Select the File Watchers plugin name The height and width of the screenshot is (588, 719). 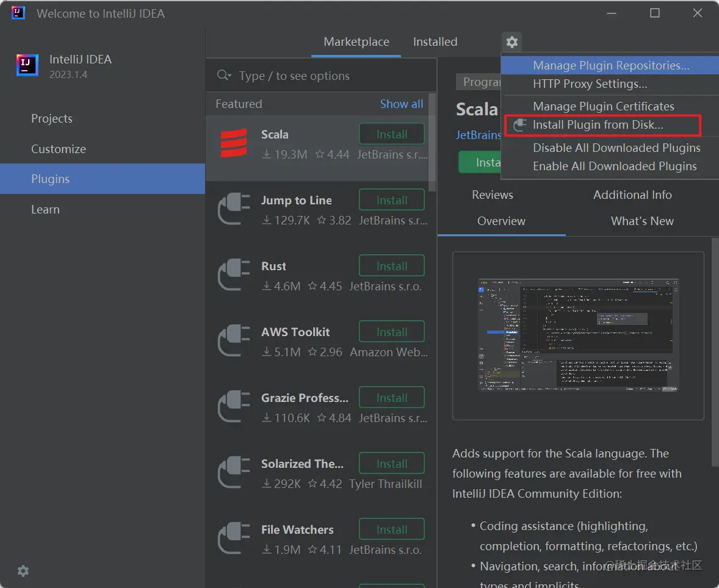click(x=297, y=530)
